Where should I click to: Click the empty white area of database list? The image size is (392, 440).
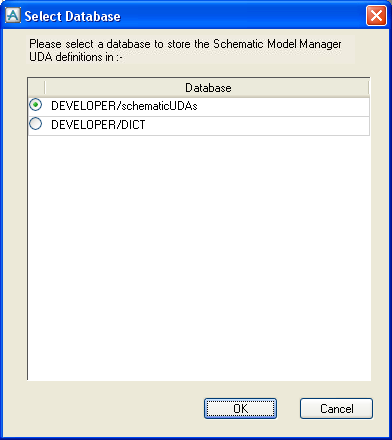[x=199, y=257]
